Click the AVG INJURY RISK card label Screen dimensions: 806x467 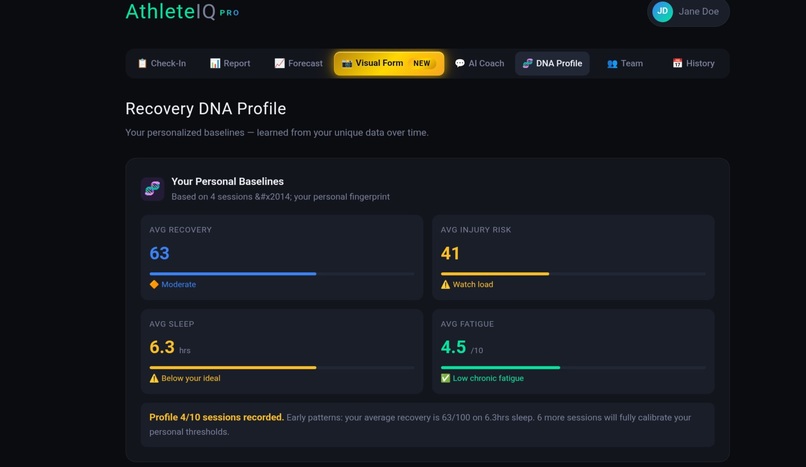click(475, 230)
